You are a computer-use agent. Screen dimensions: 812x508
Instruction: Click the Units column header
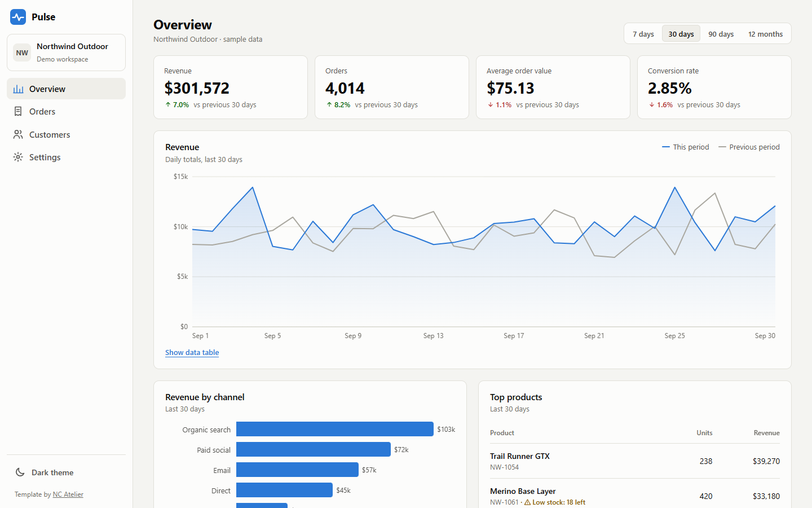704,433
